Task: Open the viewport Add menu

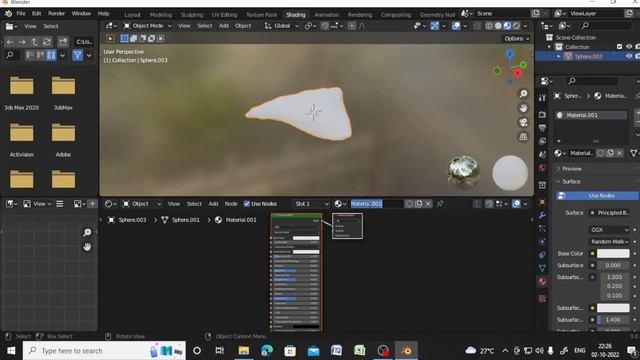Action: click(x=224, y=26)
